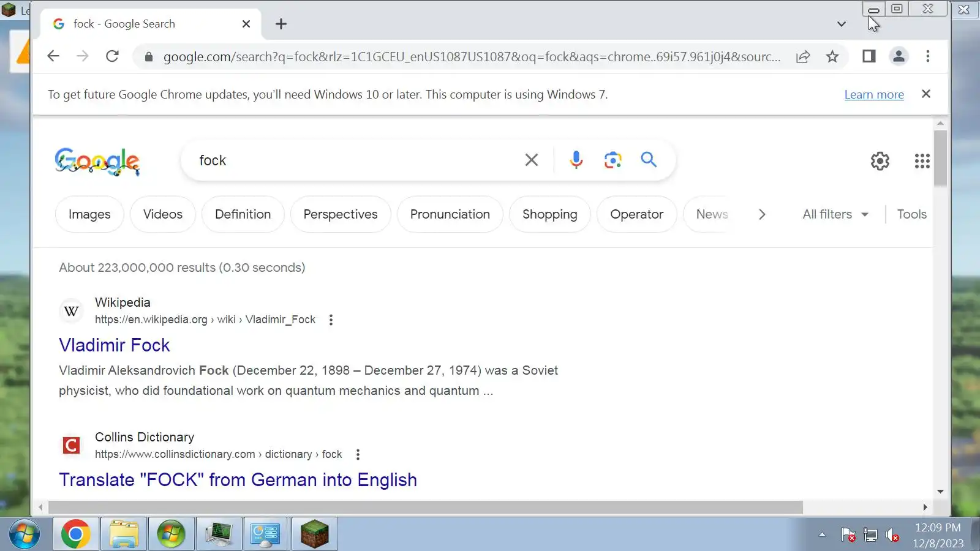The image size is (980, 551).
Task: Open the Windows Start menu
Action: [x=24, y=534]
